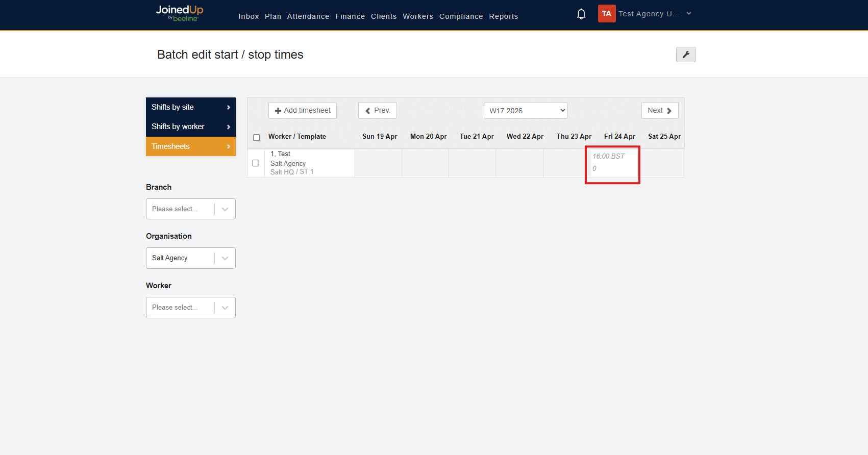The height and width of the screenshot is (455, 868).
Task: Open the Worker select dropdown
Action: 191,308
